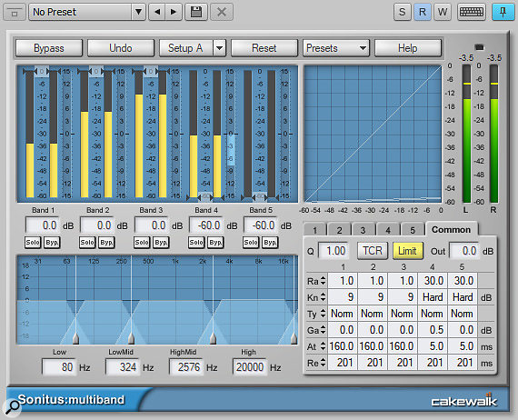Click the Low frequency 80 Hz field
This screenshot has height=420, width=518.
[x=59, y=367]
